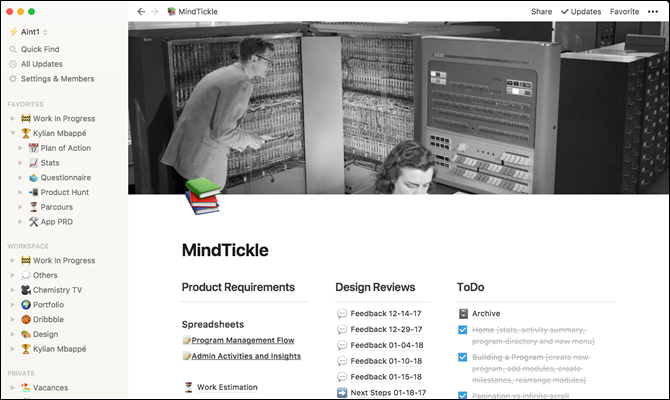This screenshot has height=400, width=670.
Task: Click trophy icon of Kylian Mbappé in Favorites
Action: coord(26,133)
